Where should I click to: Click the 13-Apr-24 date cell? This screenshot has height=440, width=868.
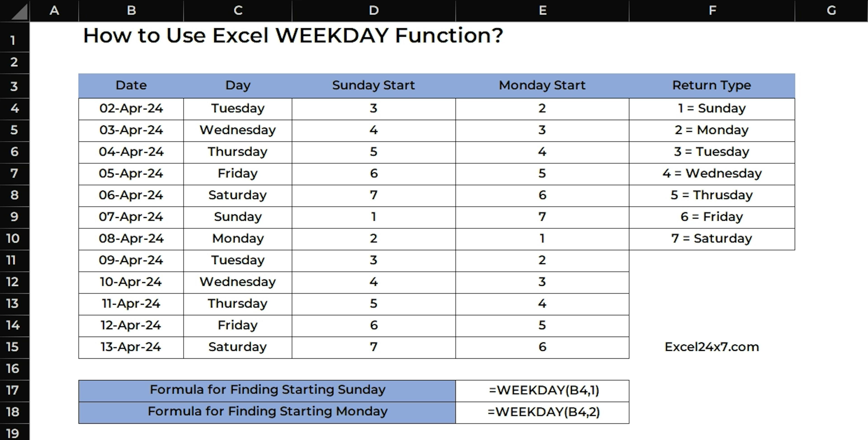131,347
